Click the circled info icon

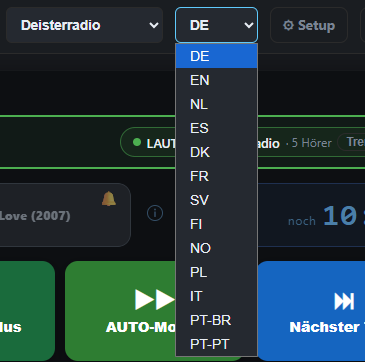pyautogui.click(x=155, y=213)
